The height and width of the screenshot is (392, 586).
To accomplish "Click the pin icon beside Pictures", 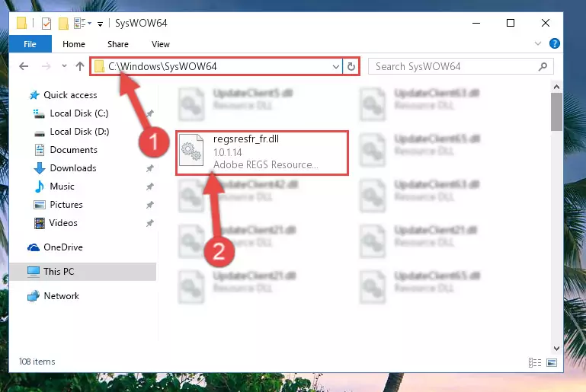I will (150, 205).
